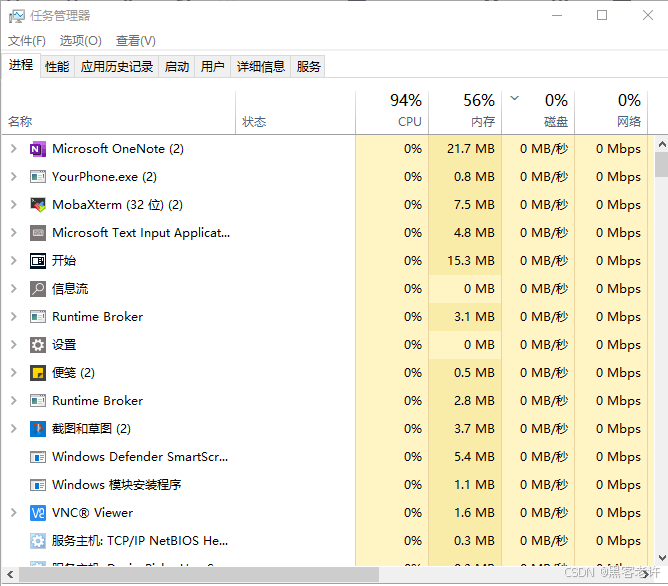Switch to the 启动 tab

[x=177, y=67]
